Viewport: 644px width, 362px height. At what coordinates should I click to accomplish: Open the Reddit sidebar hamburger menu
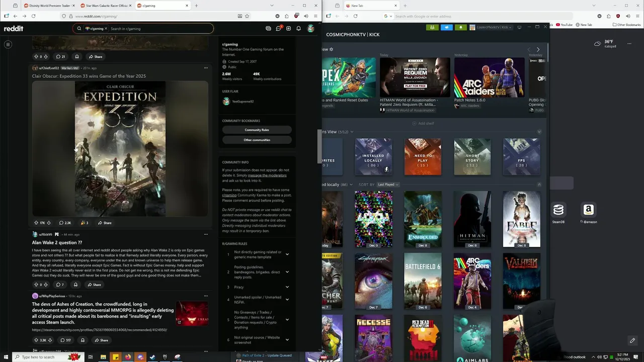click(8, 45)
